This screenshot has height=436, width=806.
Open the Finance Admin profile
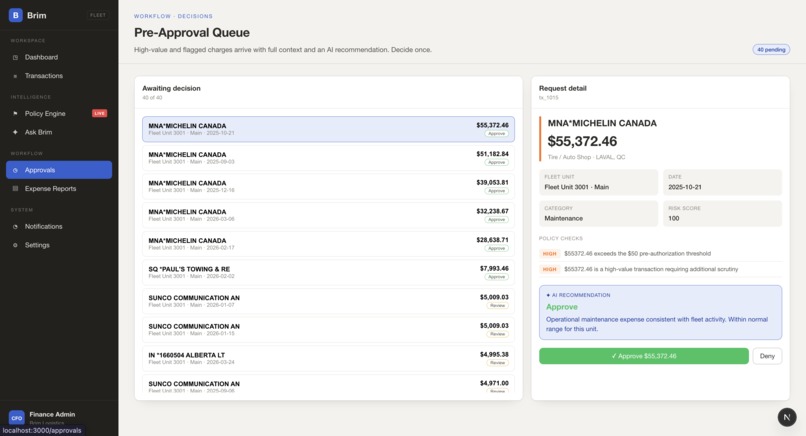pos(59,417)
